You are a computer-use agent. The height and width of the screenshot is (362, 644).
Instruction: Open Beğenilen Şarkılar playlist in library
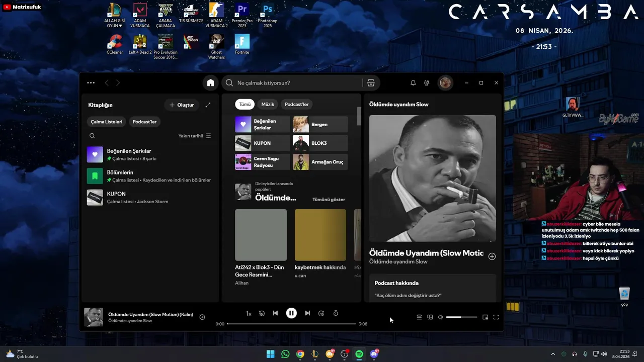pos(150,154)
